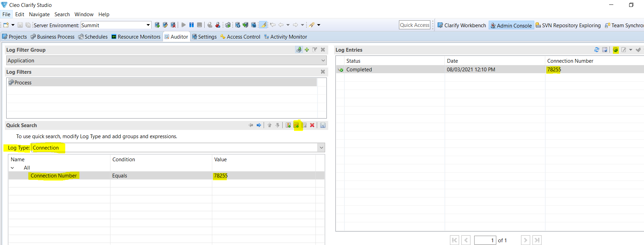Switch to the Projects tab
The width and height of the screenshot is (644, 245).
(x=14, y=37)
